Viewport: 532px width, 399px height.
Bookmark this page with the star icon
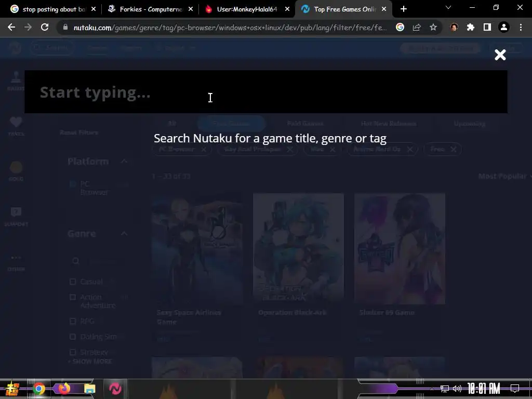pyautogui.click(x=433, y=27)
